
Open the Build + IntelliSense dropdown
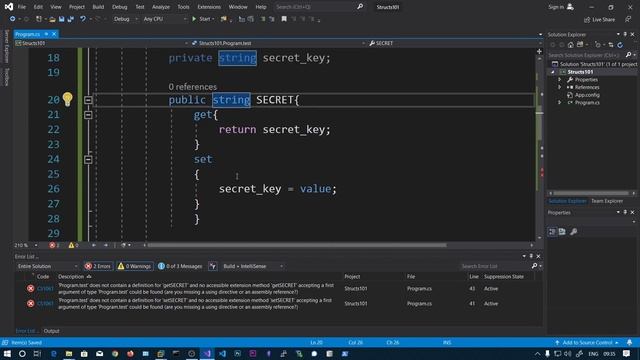[x=253, y=267]
